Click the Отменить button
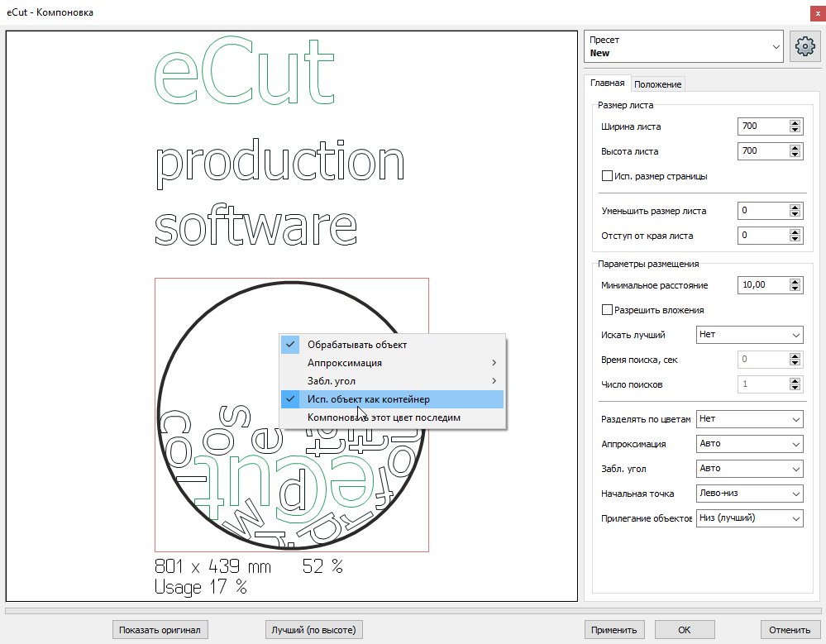The height and width of the screenshot is (644, 826). coord(790,630)
